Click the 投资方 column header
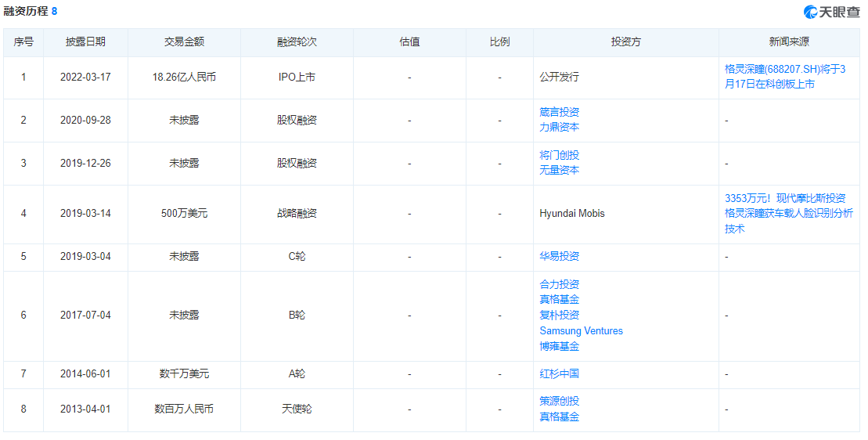Image resolution: width=868 pixels, height=440 pixels. pos(626,42)
